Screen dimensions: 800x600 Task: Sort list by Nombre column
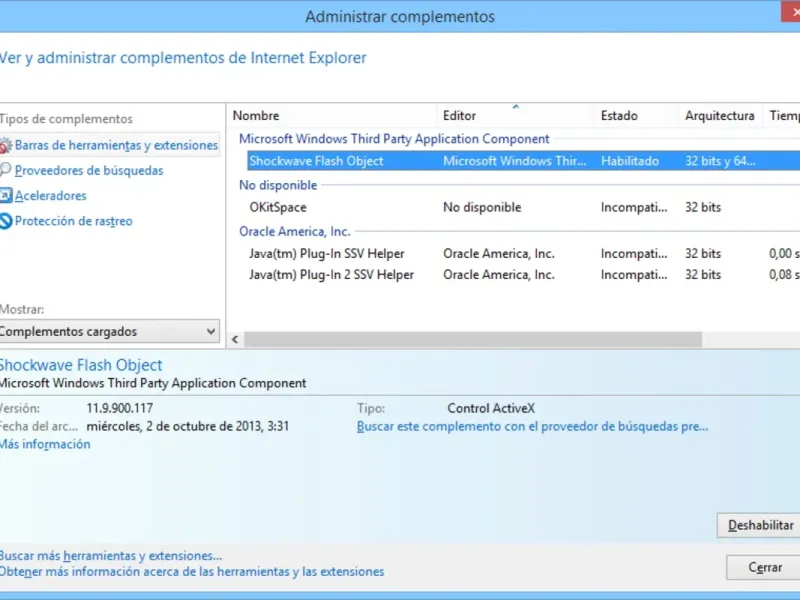point(256,116)
